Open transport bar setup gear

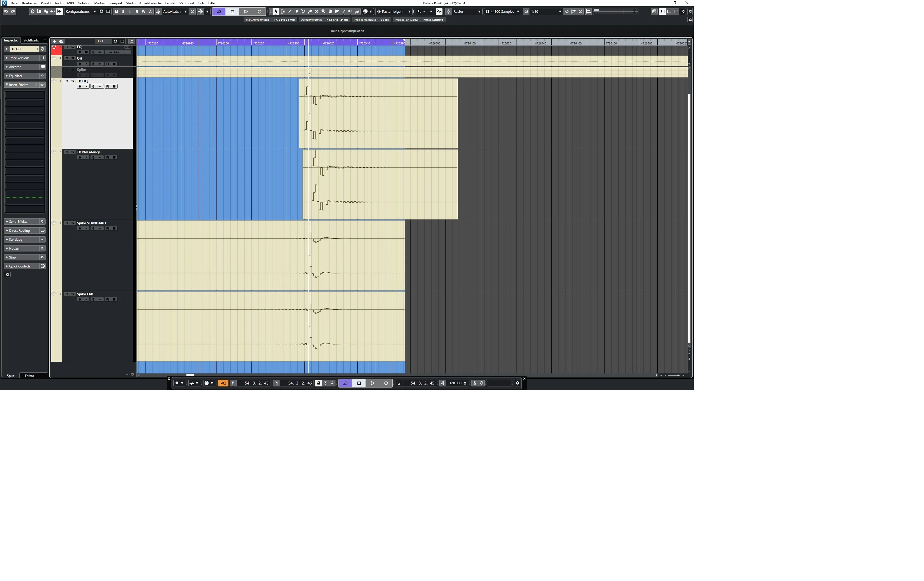click(x=517, y=383)
